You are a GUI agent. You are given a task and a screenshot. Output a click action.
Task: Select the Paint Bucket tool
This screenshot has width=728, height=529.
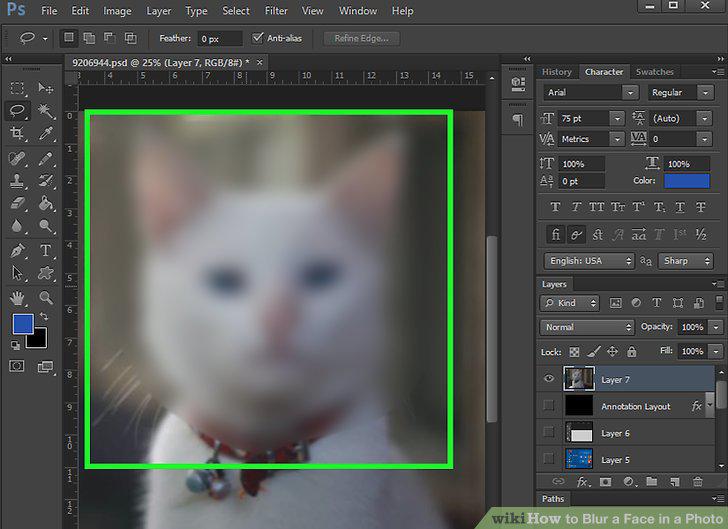46,203
